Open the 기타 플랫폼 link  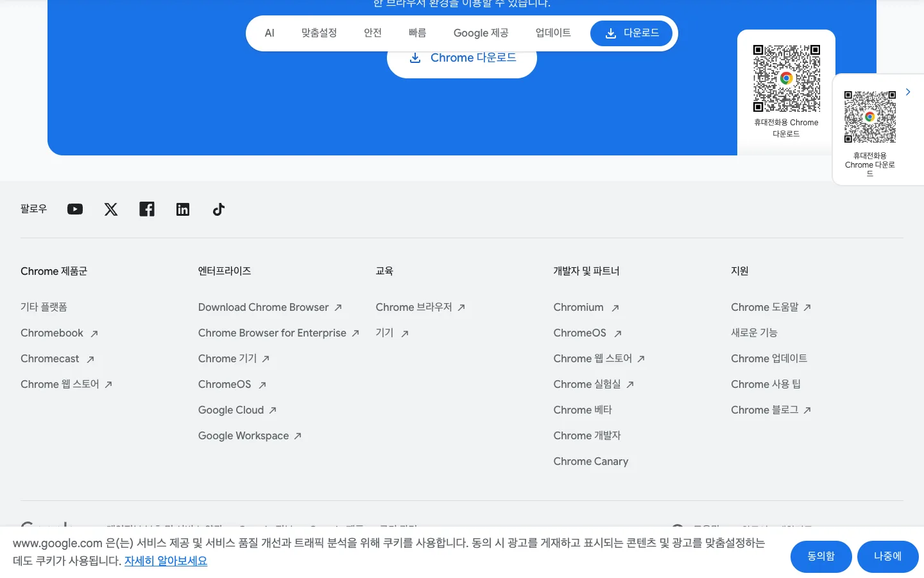point(44,307)
